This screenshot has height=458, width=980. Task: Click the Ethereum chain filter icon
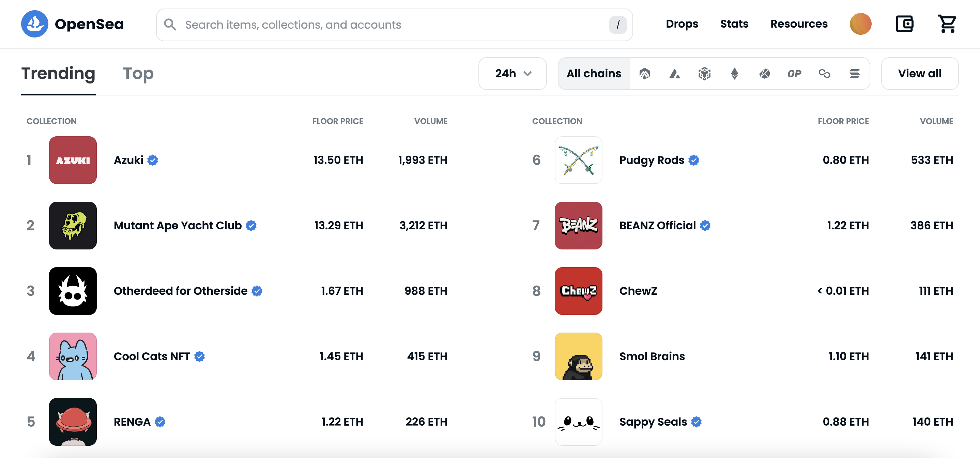734,73
